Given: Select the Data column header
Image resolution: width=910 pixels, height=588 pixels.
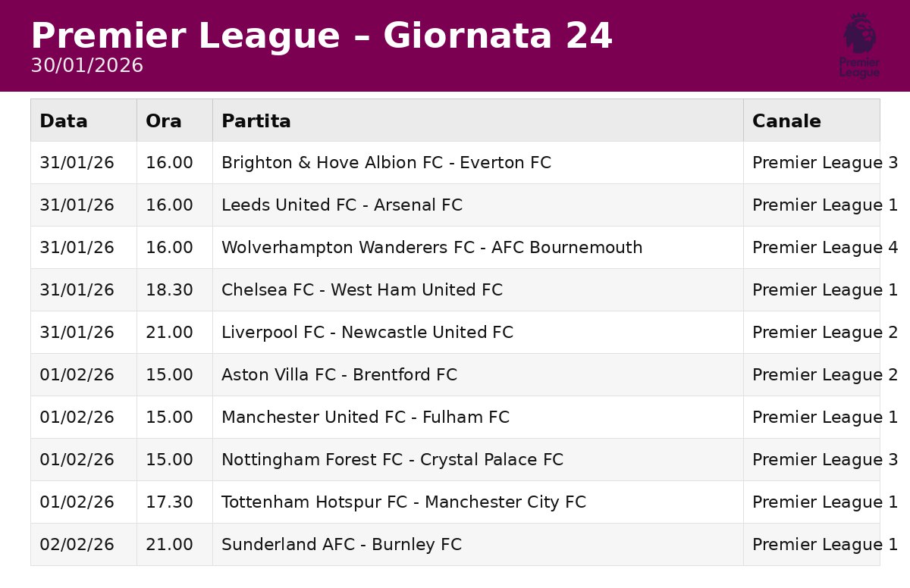Looking at the screenshot, I should pos(83,120).
